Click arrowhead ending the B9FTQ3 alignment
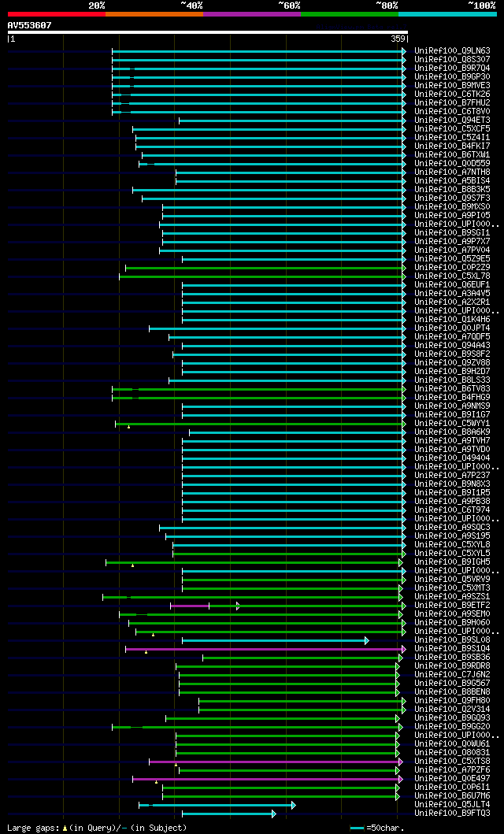504x834 pixels. pos(274,814)
